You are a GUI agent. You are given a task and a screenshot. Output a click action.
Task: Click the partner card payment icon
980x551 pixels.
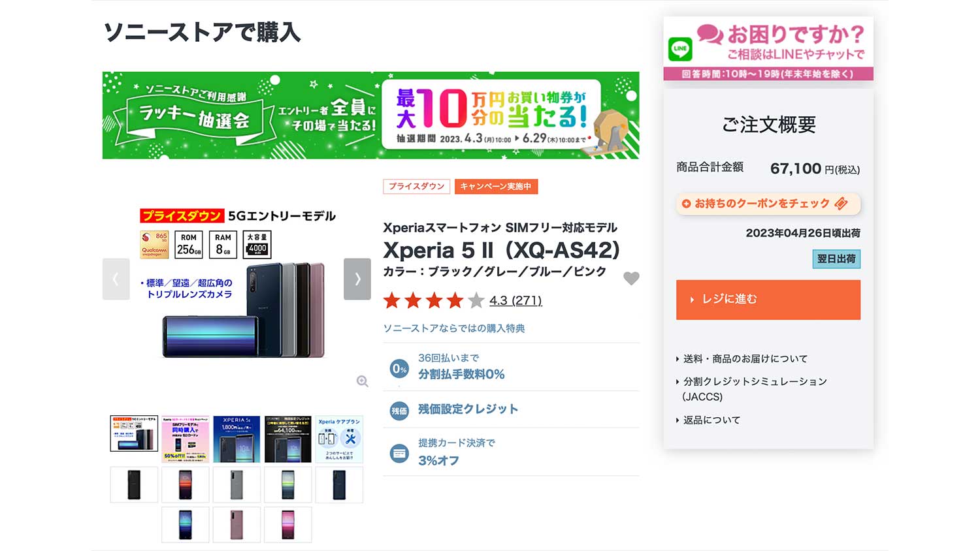399,452
